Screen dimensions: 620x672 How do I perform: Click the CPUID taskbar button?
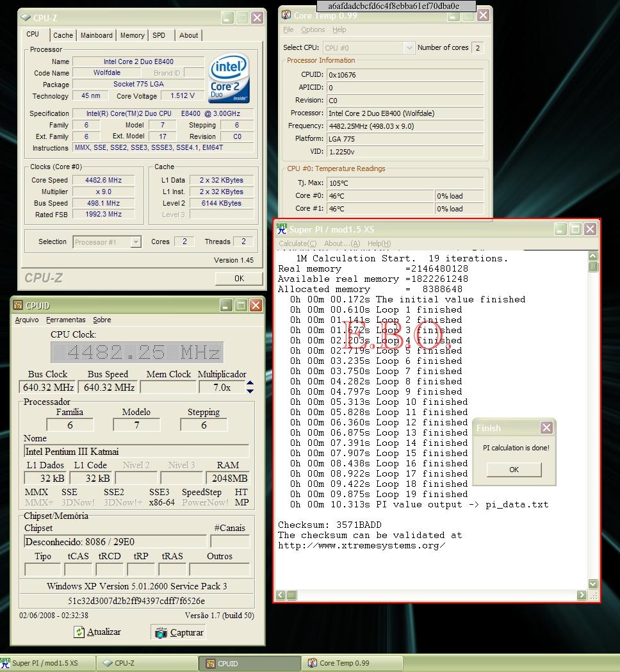[249, 664]
